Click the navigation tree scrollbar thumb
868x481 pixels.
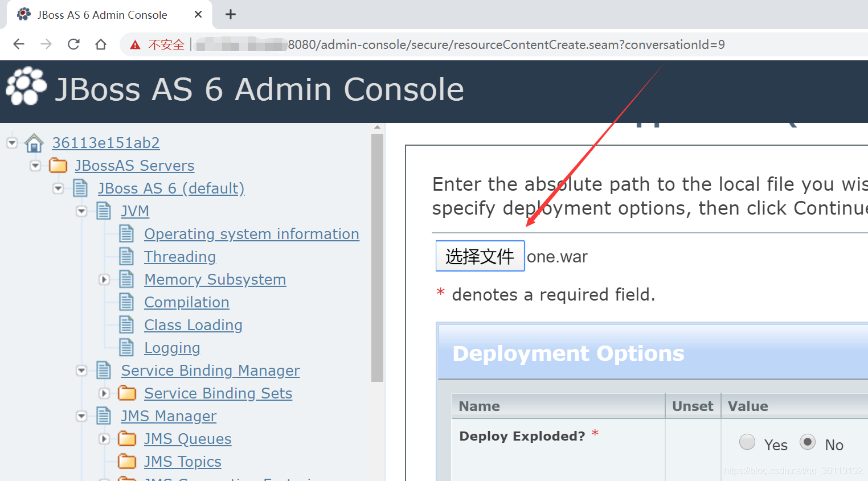click(377, 257)
